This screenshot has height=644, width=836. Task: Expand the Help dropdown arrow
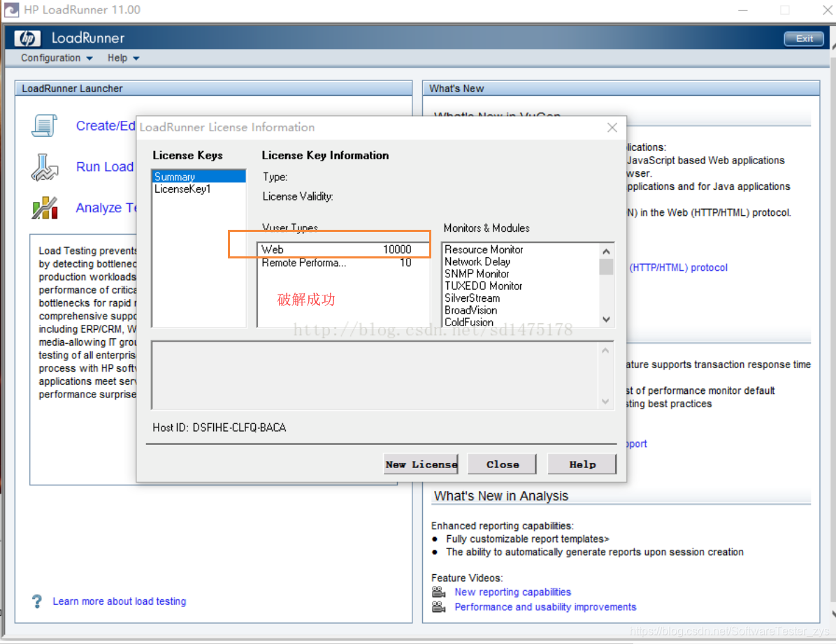pos(136,59)
